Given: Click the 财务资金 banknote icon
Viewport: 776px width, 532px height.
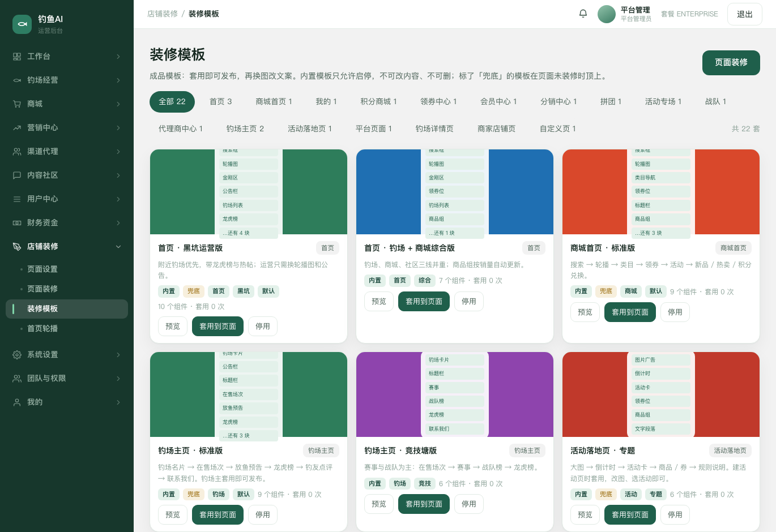Looking at the screenshot, I should [17, 223].
